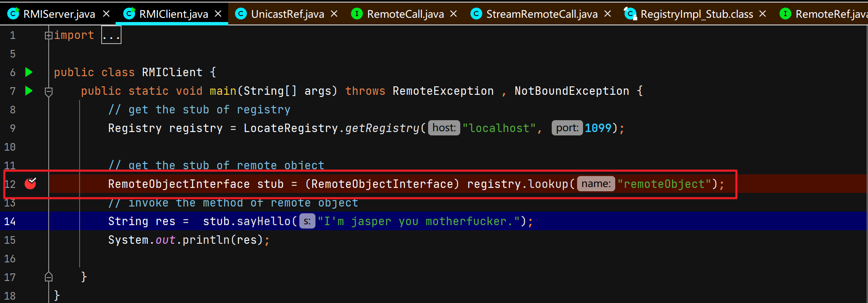Click the UnicastRef.java class icon

[x=241, y=14]
